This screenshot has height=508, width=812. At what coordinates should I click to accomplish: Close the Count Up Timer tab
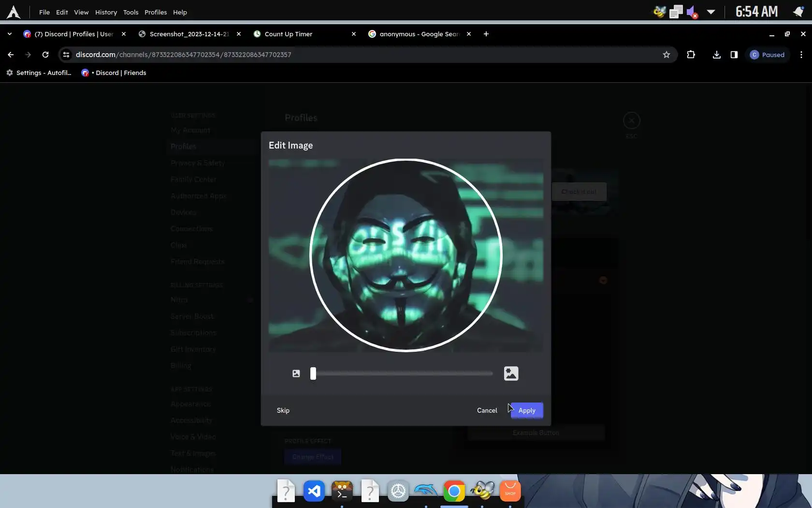354,34
